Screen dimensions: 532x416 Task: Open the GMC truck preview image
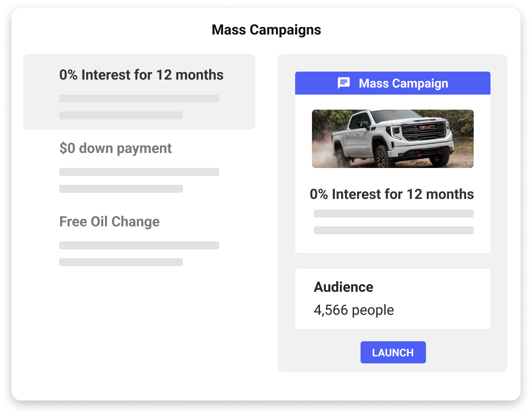pos(393,139)
